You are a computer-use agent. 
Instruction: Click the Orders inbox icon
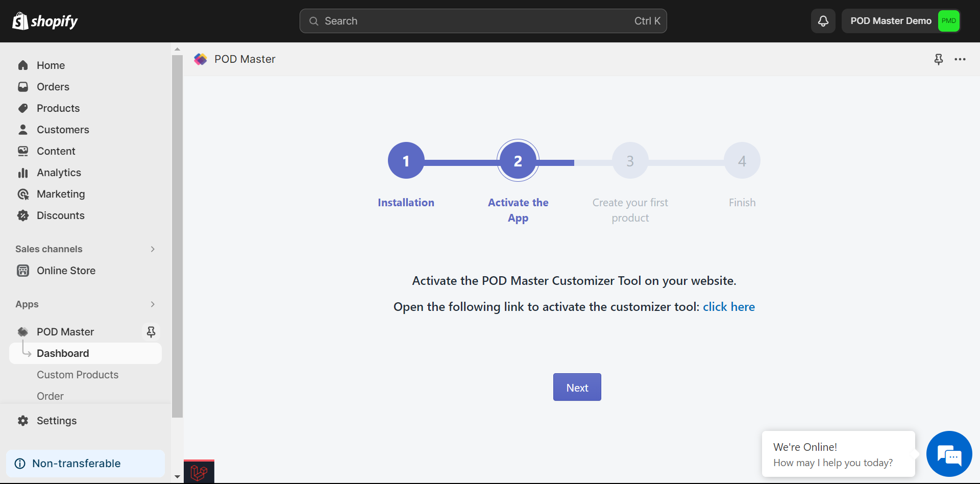coord(23,87)
